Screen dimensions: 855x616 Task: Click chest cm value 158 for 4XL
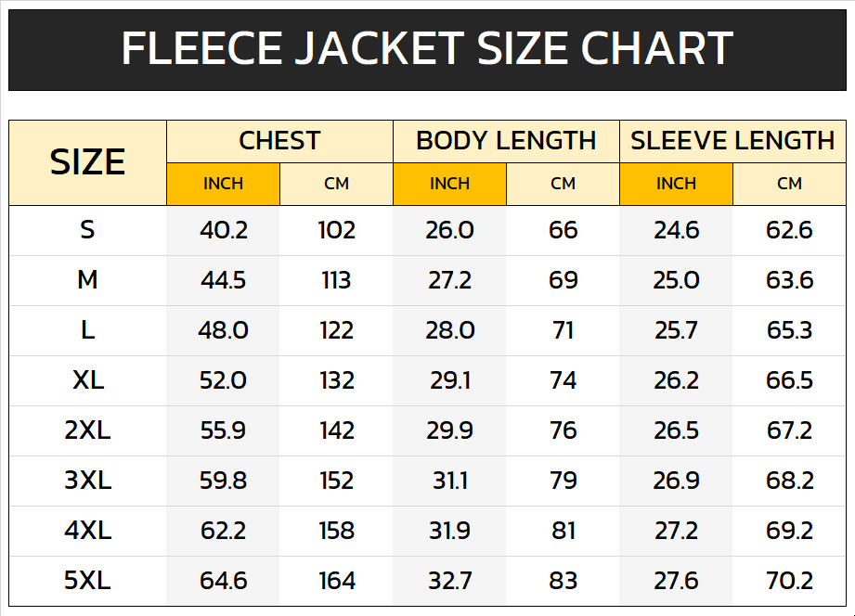[336, 531]
